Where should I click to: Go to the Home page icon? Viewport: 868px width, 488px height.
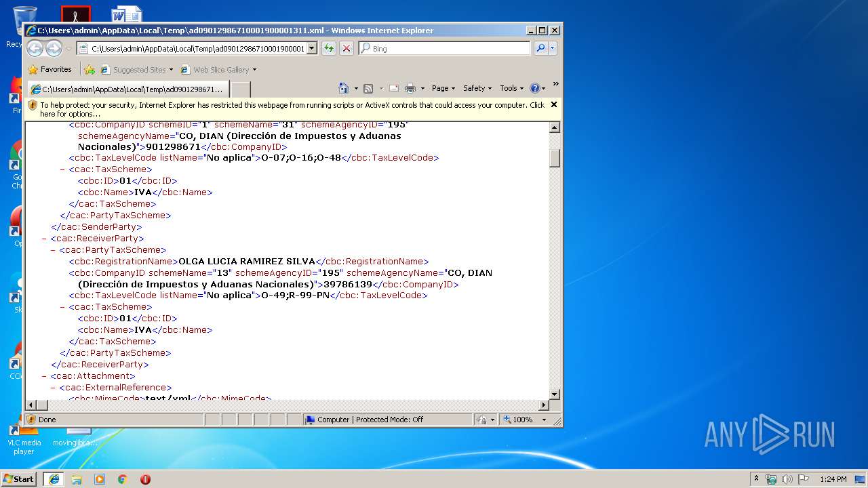344,88
